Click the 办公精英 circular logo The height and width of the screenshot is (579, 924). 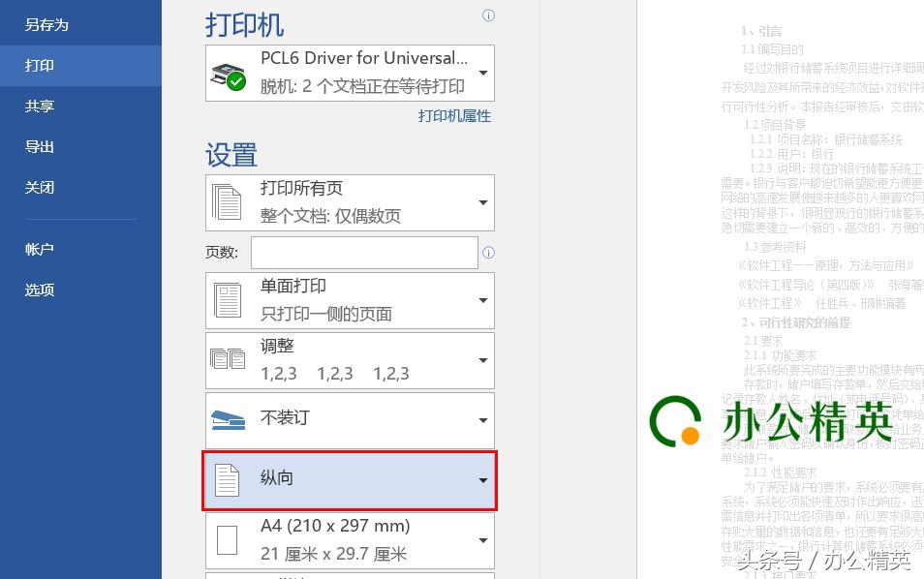tap(673, 422)
